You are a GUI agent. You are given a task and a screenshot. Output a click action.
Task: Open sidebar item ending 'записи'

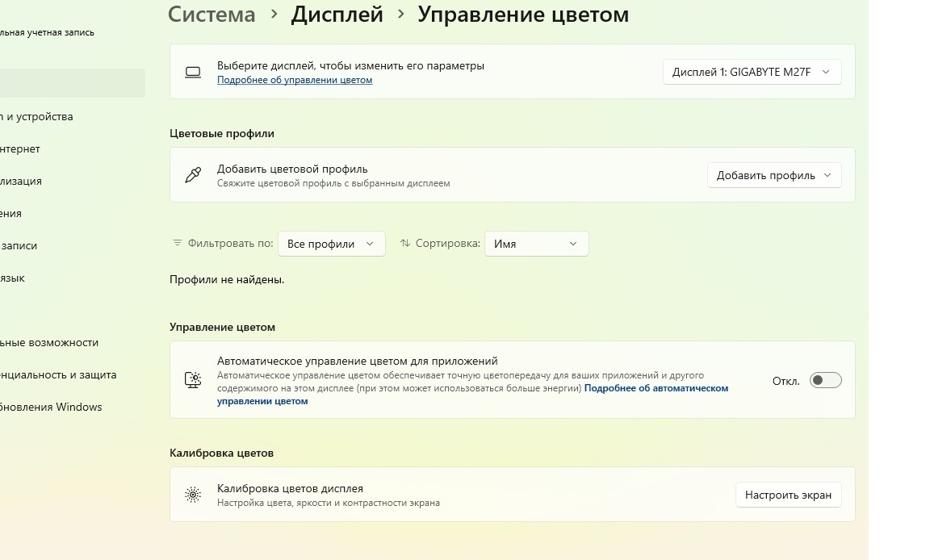pos(19,245)
